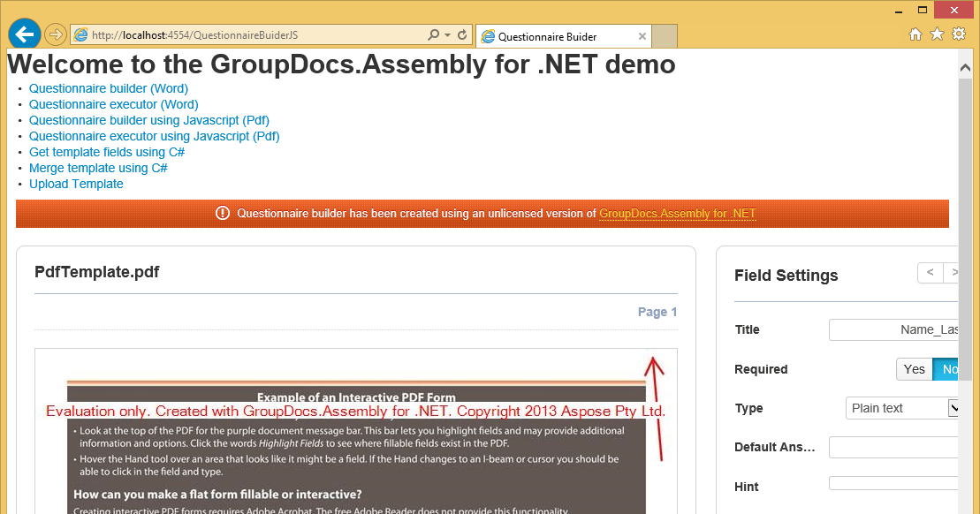980x514 pixels.
Task: Refresh the page via the address bar icon
Action: (x=461, y=34)
